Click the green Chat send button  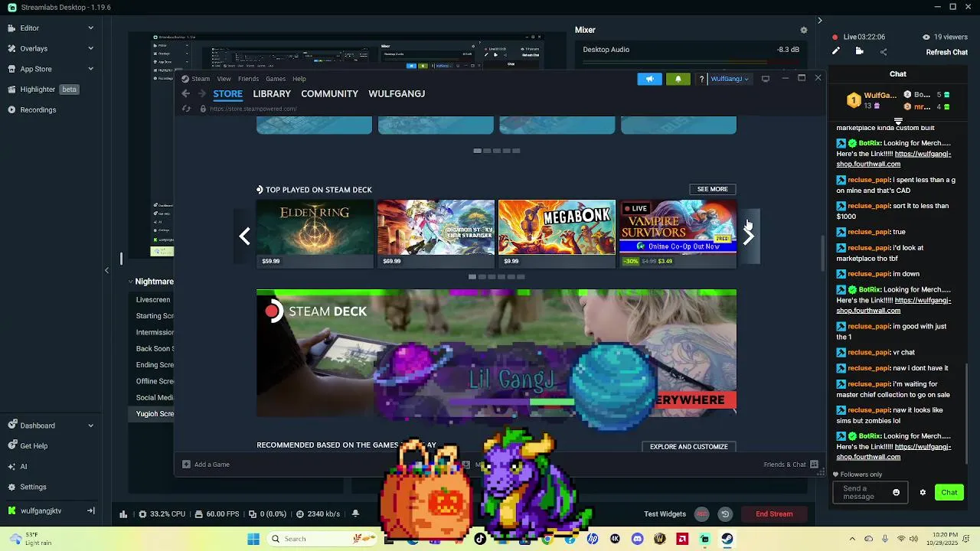click(949, 492)
